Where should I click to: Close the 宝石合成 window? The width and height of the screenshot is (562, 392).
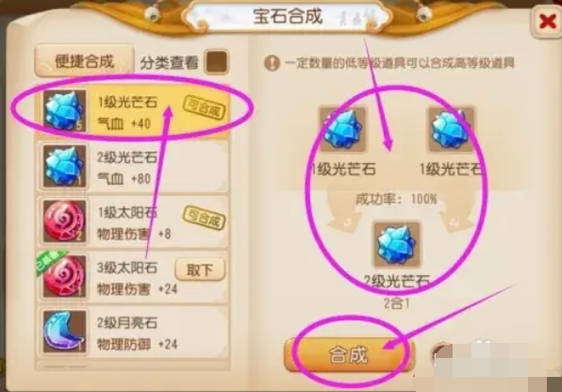pyautogui.click(x=547, y=23)
